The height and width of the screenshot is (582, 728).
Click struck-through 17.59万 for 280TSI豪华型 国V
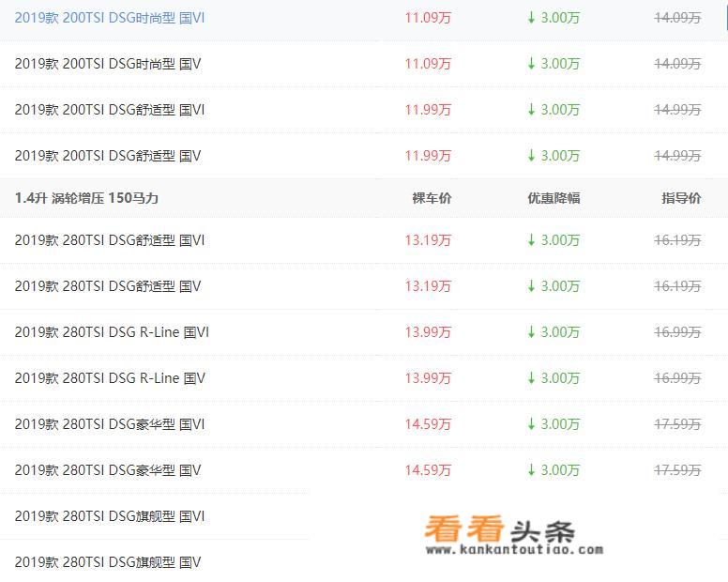[x=678, y=470]
